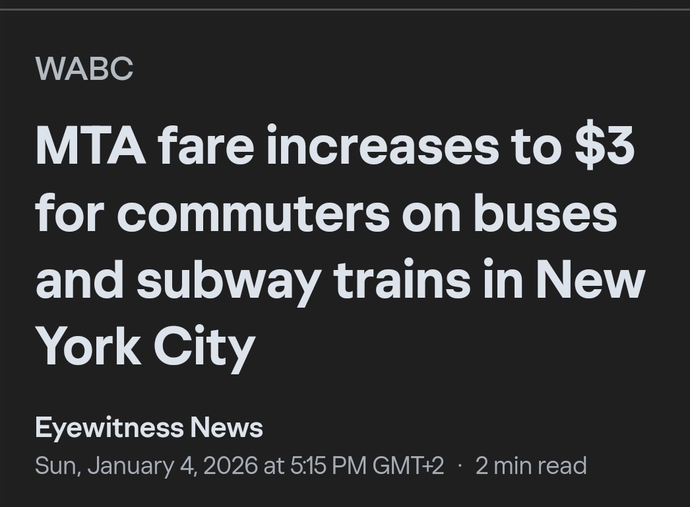Screen dimensions: 690x507
Task: Click the word News in the byline
Action: 226,427
